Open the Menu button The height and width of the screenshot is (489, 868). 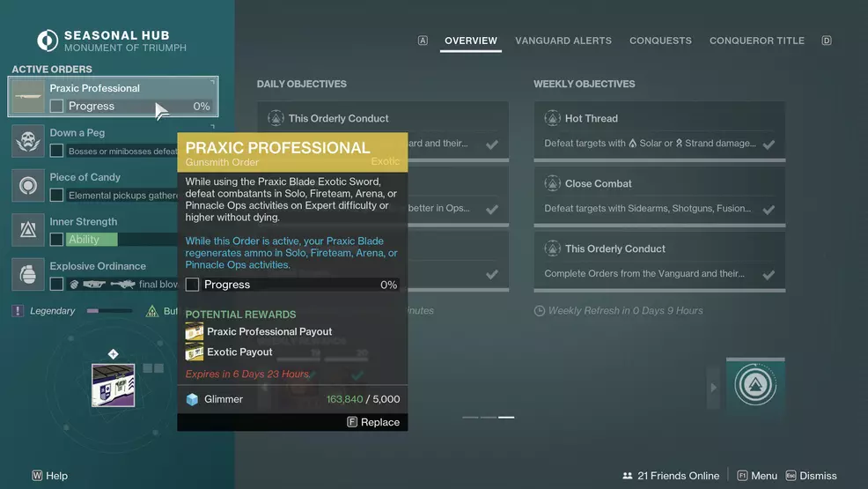(x=757, y=476)
